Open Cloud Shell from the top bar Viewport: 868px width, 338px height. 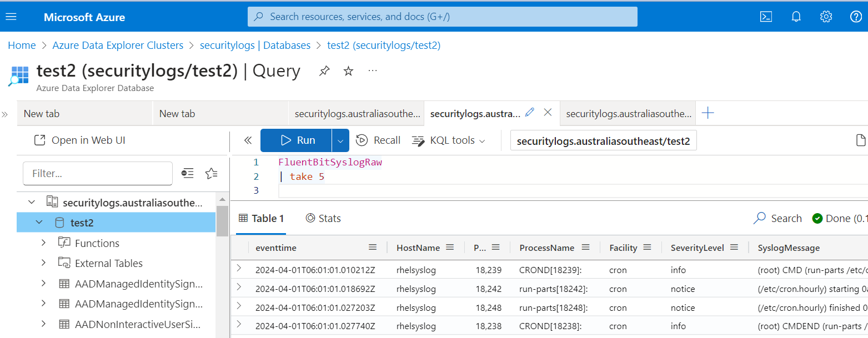pyautogui.click(x=766, y=17)
